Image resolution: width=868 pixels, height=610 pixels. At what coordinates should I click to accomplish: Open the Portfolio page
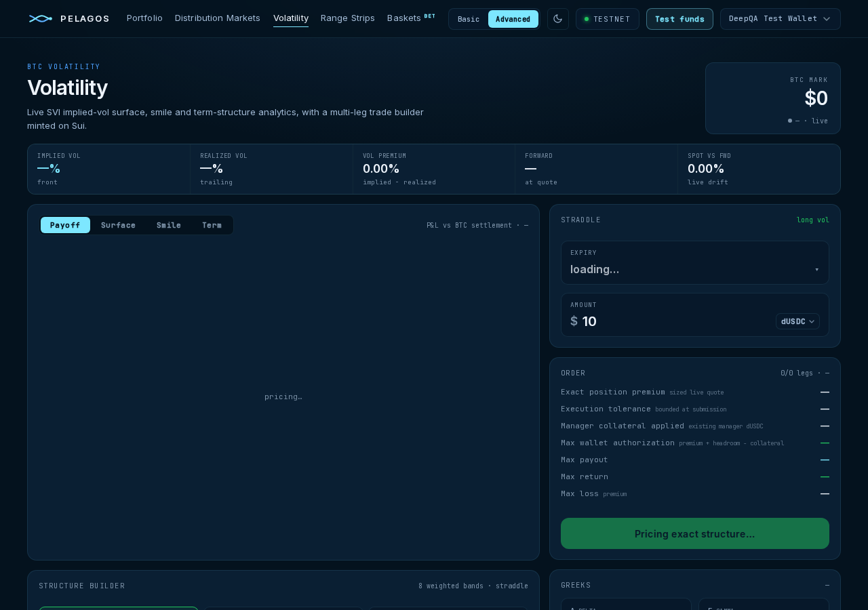tap(144, 18)
